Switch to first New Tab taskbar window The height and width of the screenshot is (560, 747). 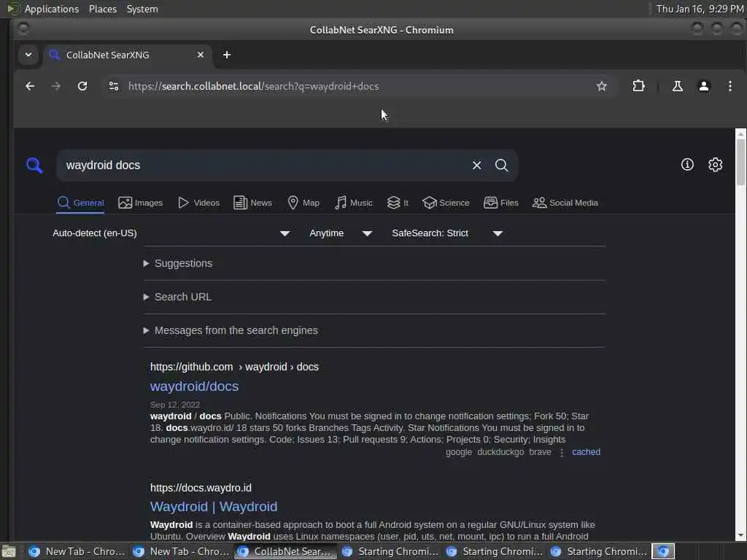(76, 551)
